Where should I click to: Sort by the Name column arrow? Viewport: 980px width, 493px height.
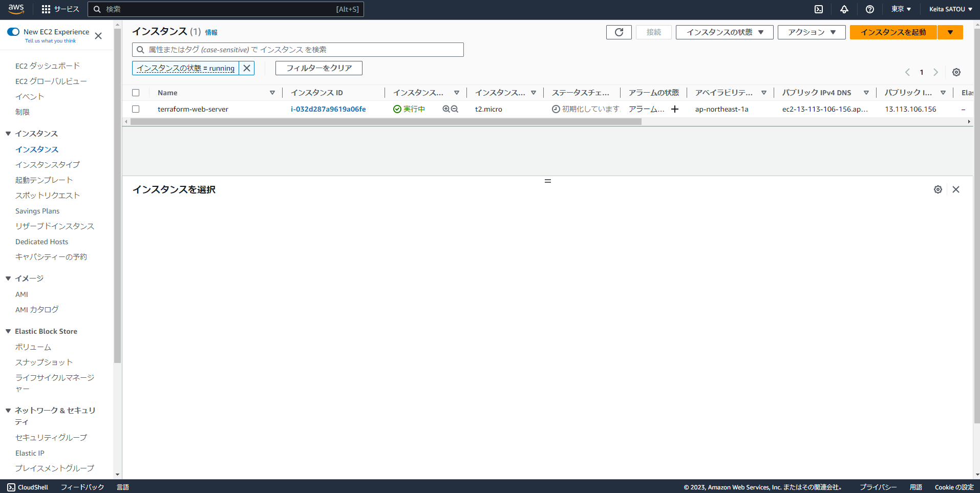coord(272,93)
